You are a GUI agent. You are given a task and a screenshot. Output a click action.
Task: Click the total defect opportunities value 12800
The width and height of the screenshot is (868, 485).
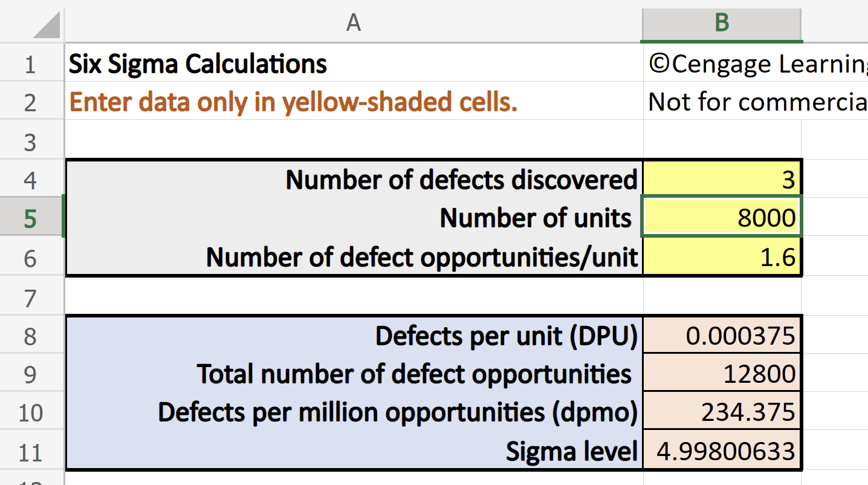pos(723,375)
